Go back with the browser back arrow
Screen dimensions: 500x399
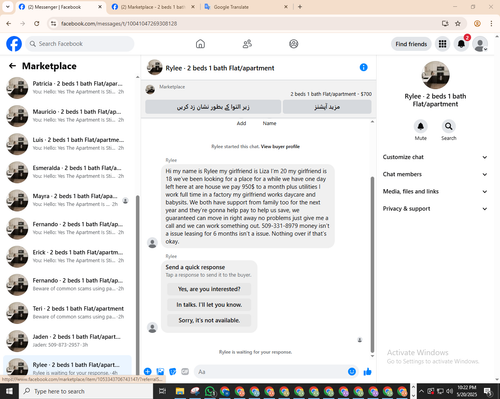click(x=9, y=23)
